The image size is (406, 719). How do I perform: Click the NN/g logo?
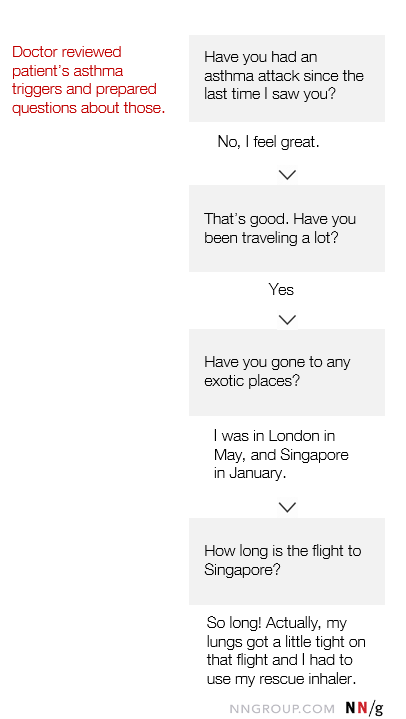[x=364, y=708]
